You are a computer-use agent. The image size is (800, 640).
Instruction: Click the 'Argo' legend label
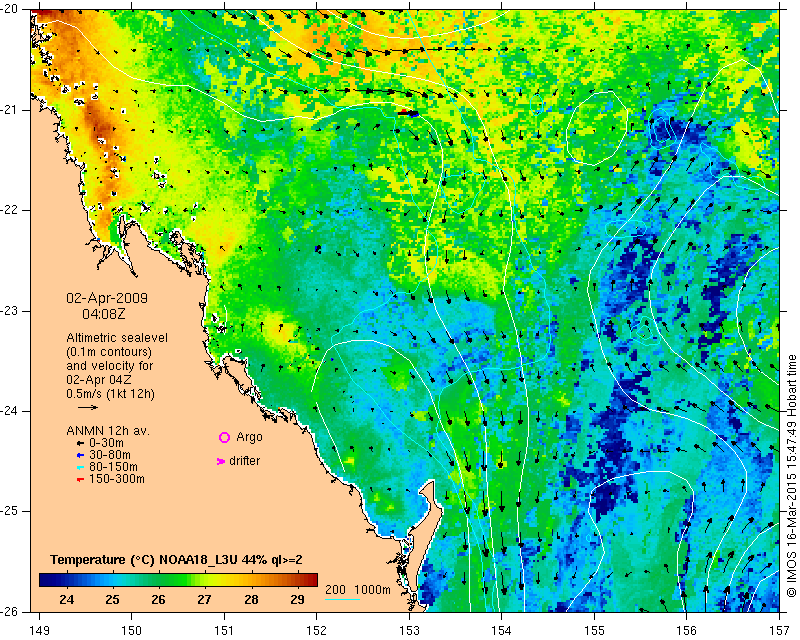(249, 437)
